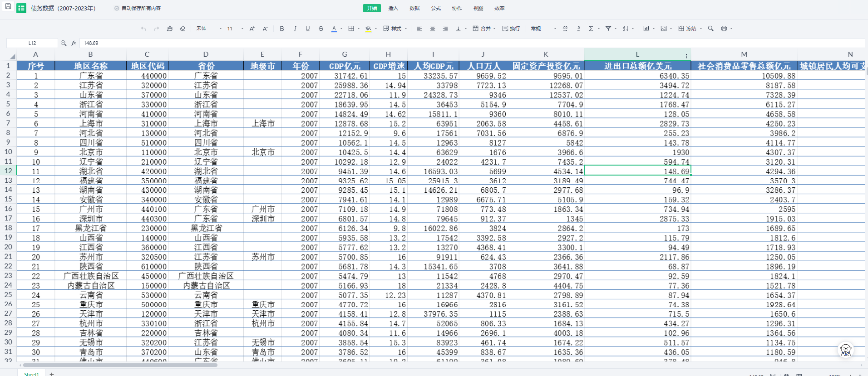The height and width of the screenshot is (376, 868).
Task: Open the 公式 tab
Action: 436,8
